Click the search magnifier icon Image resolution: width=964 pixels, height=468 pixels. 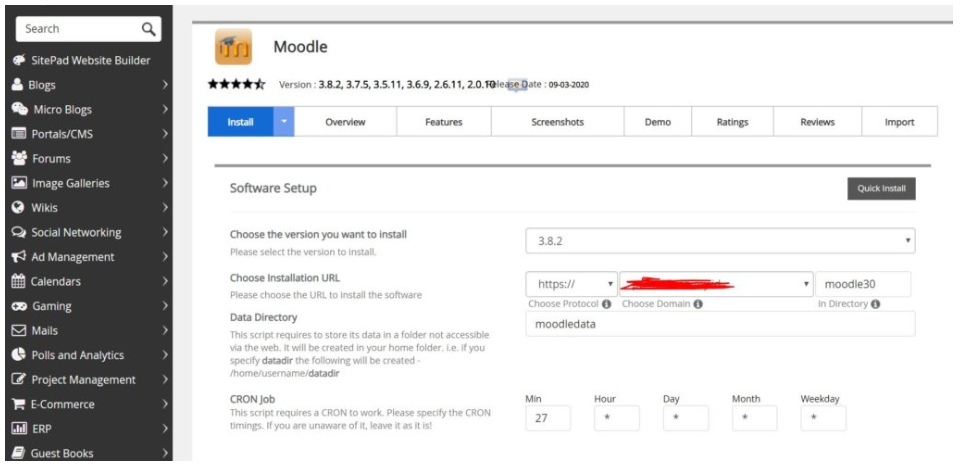coord(148,29)
